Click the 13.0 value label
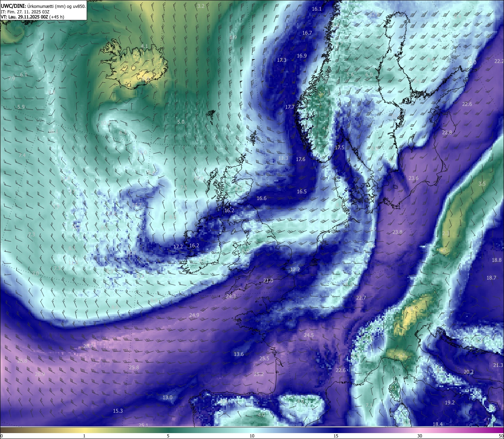 167,398
